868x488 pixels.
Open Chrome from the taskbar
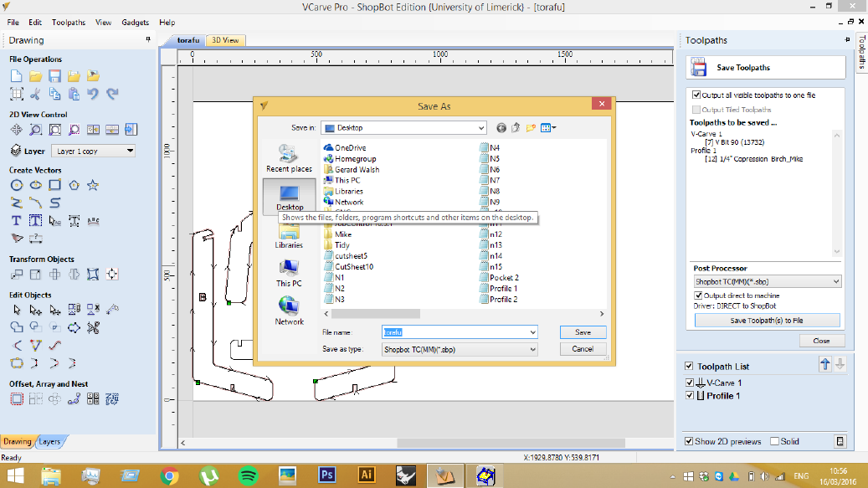[169, 475]
